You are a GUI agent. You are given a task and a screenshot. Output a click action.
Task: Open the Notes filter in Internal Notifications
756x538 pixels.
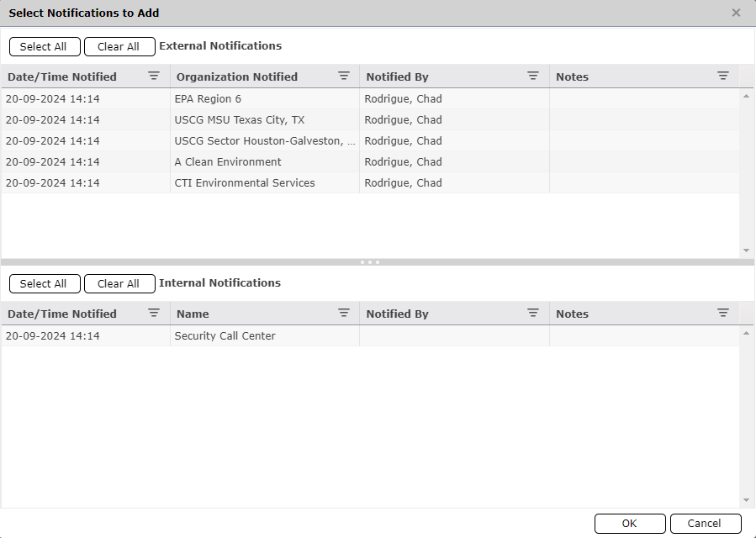(x=723, y=313)
